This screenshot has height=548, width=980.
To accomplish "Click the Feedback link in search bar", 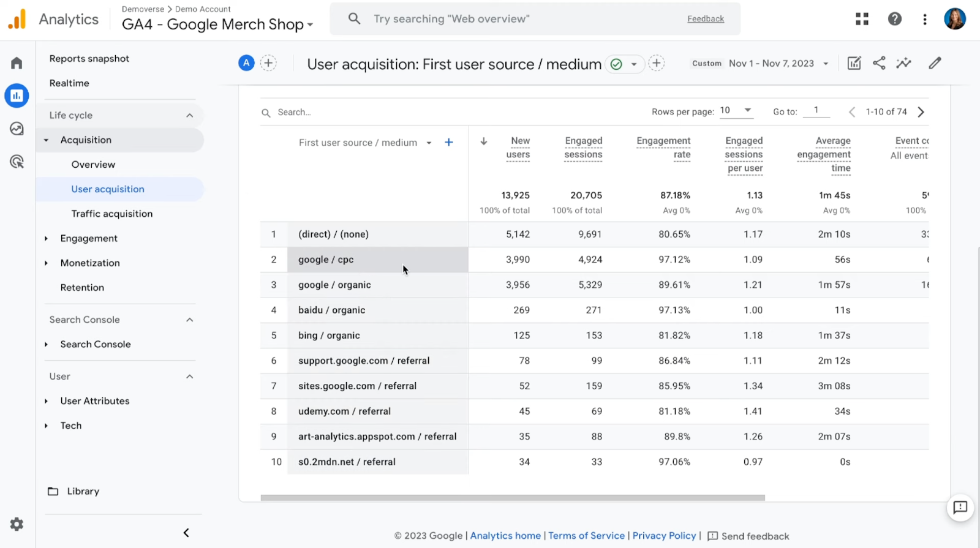I will 706,19.
